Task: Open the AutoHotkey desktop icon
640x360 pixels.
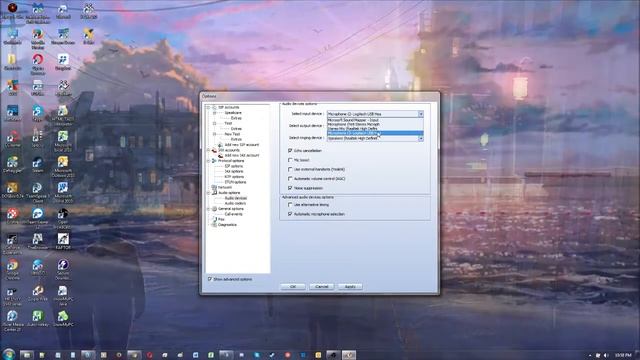Action: 38,318
